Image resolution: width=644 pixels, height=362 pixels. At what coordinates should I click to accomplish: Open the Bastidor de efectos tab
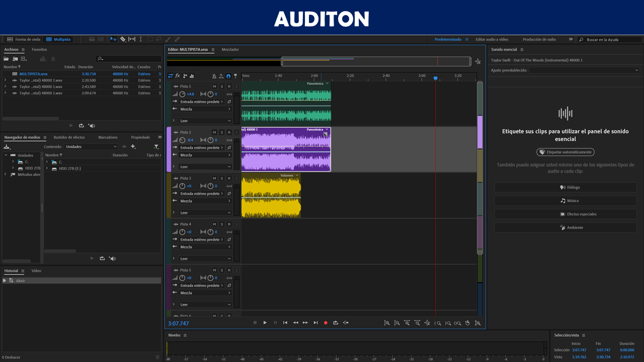coord(69,137)
